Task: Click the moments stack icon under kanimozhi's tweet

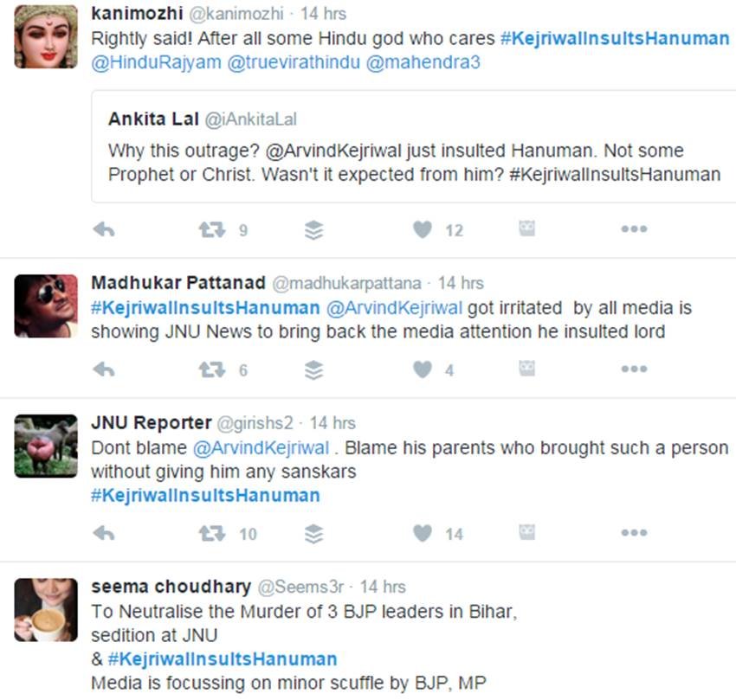Action: pos(313,228)
